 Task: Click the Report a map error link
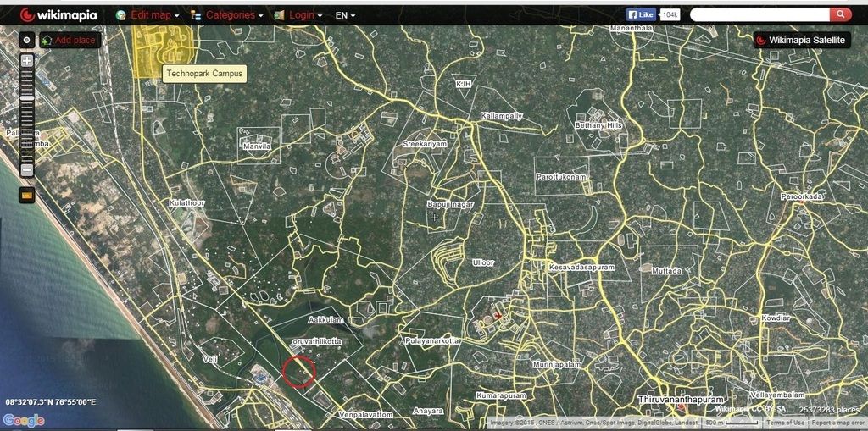coord(837,423)
